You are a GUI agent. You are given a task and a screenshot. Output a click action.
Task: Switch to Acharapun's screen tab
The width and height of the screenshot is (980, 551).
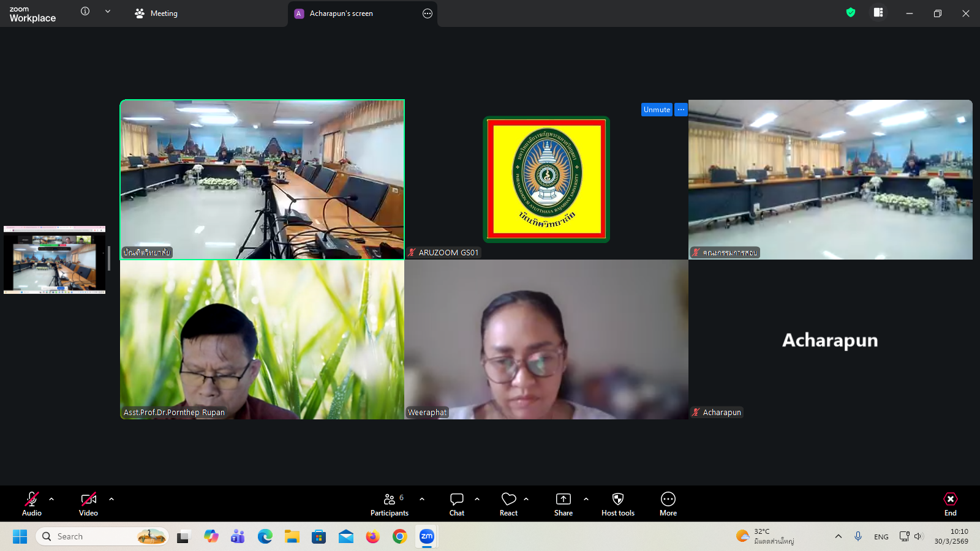click(341, 13)
